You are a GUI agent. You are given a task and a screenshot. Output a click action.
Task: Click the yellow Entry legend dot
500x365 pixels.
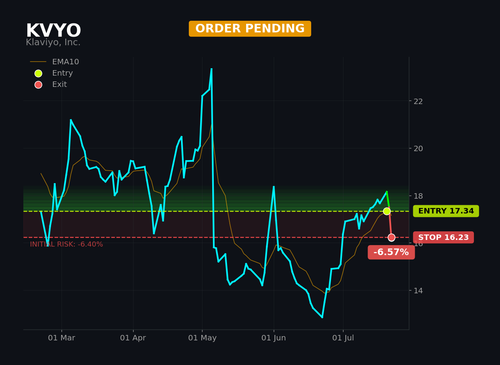pyautogui.click(x=38, y=73)
